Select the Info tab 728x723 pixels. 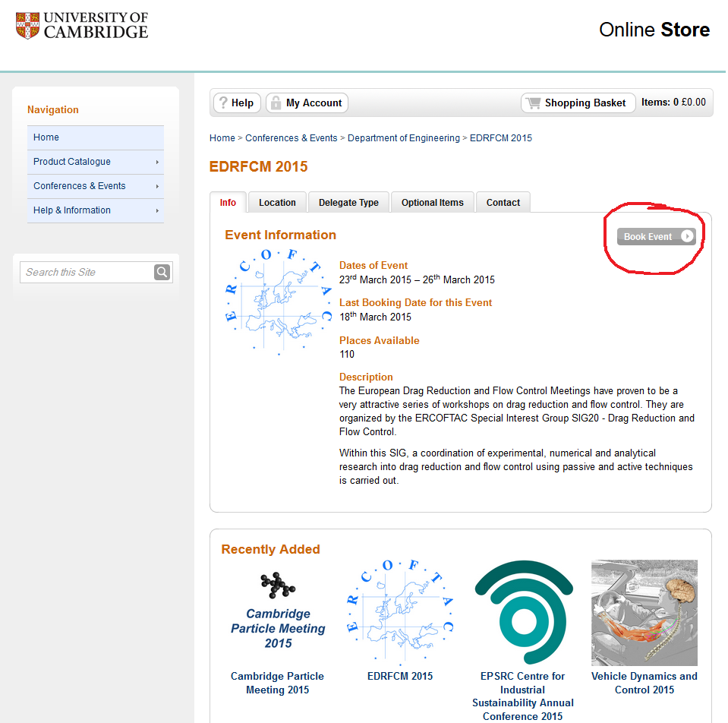[228, 203]
